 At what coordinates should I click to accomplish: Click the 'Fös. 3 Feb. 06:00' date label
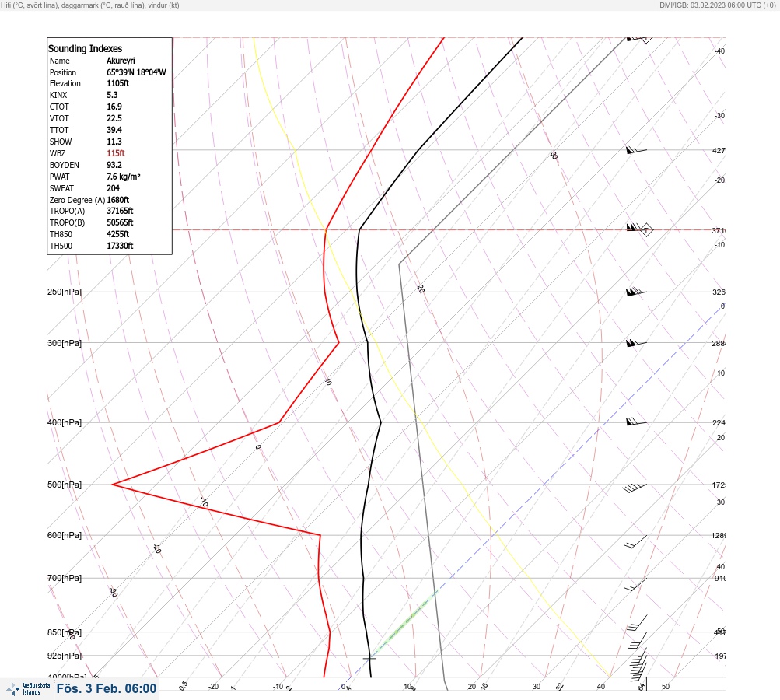(x=107, y=688)
